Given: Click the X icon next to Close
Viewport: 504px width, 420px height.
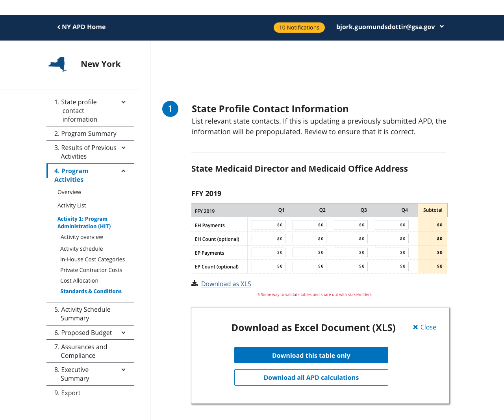Looking at the screenshot, I should tap(415, 327).
